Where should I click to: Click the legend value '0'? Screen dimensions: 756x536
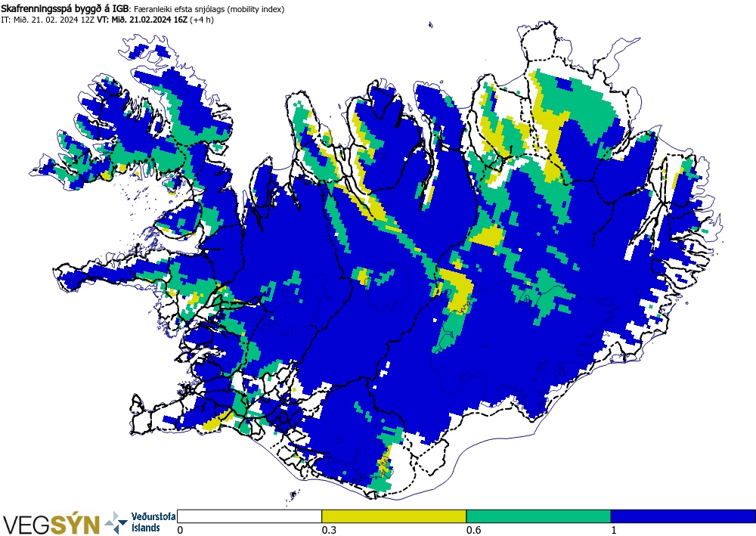(x=181, y=530)
